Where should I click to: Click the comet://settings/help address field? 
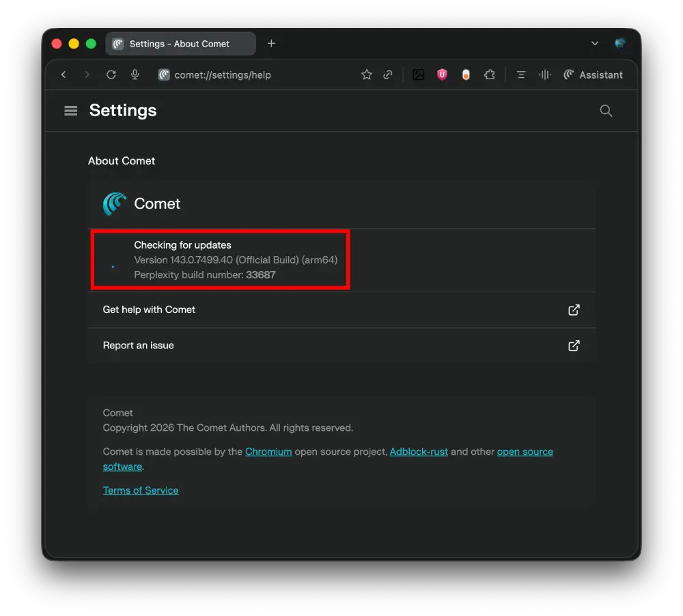tap(223, 75)
